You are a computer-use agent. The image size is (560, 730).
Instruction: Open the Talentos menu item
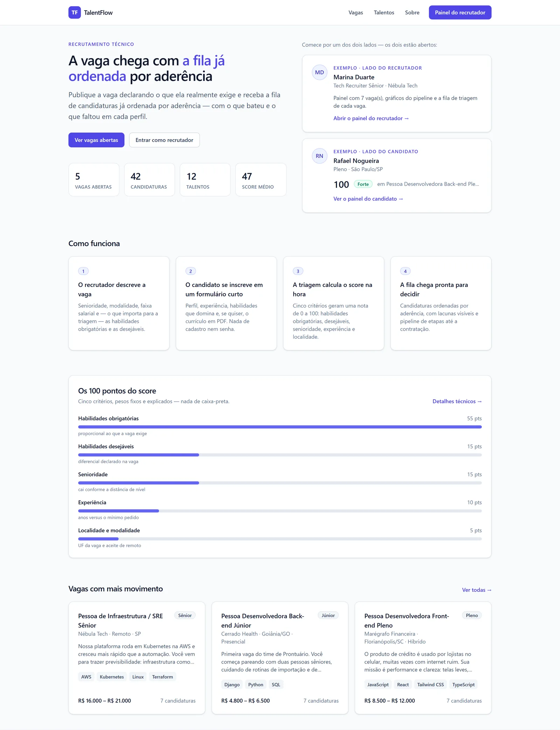click(384, 13)
